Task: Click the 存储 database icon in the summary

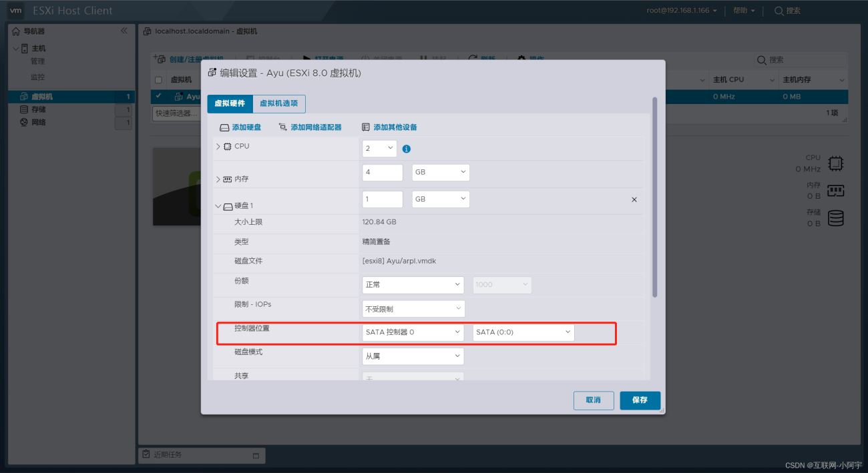Action: [835, 218]
